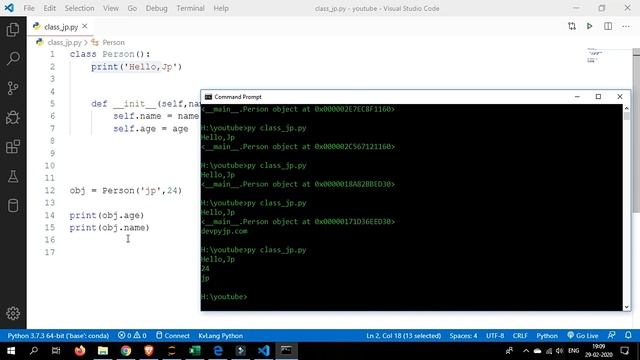This screenshot has height=360, width=640.
Task: Change end of line sequence CRLF
Action: [x=520, y=336]
